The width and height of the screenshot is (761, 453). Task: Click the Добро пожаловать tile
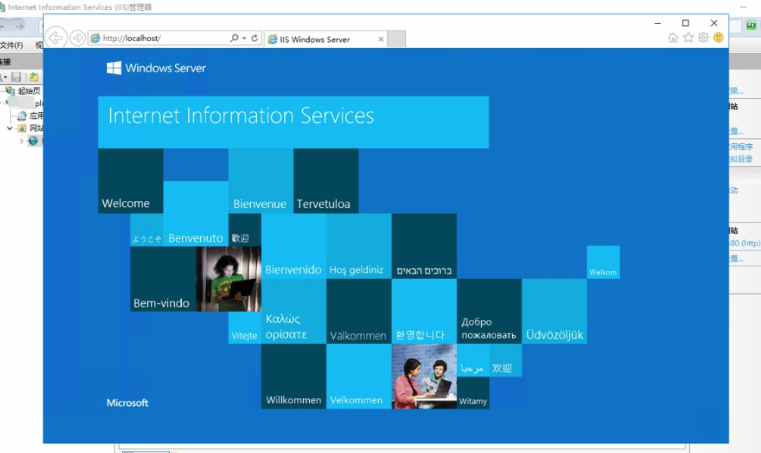click(489, 311)
